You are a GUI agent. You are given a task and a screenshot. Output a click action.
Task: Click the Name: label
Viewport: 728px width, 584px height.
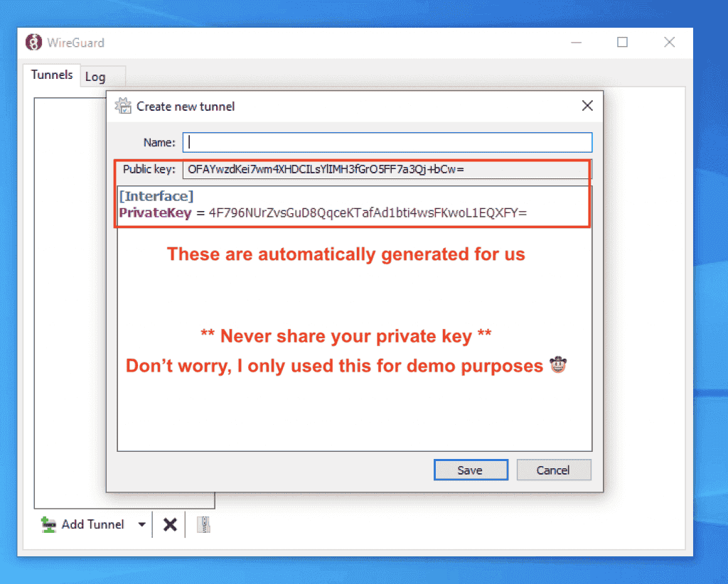tap(159, 142)
